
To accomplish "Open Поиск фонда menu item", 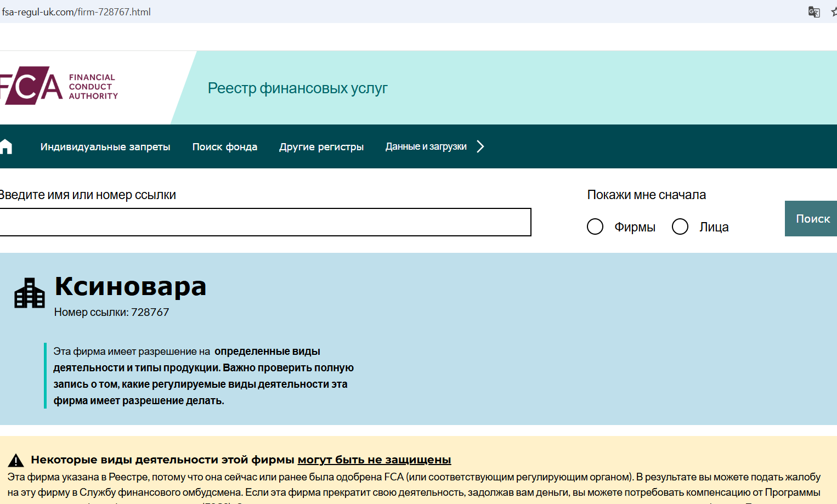I will [225, 147].
